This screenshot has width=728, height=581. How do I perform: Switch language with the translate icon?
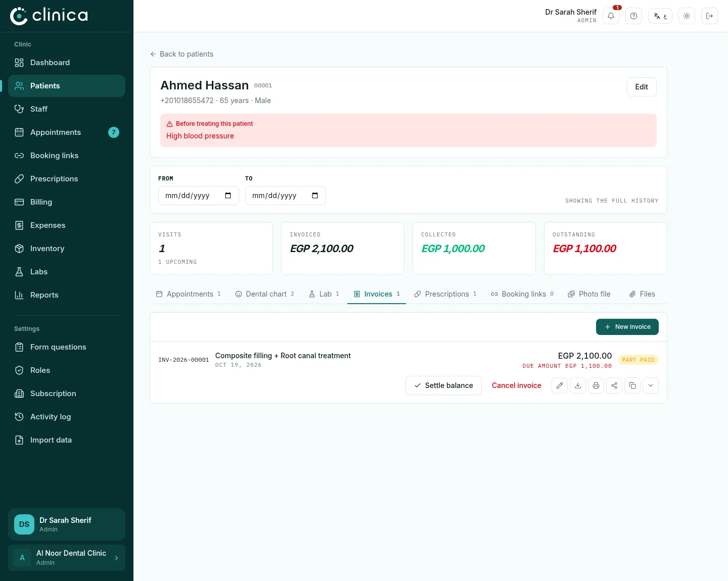point(660,16)
